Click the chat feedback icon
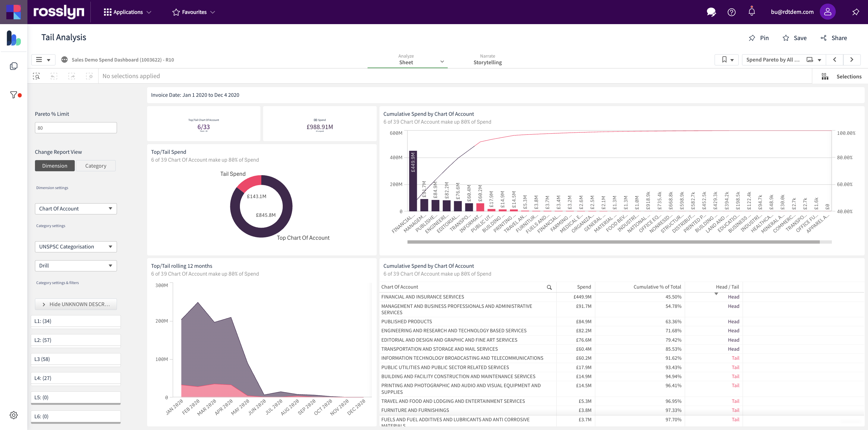This screenshot has width=868, height=430. coord(711,12)
